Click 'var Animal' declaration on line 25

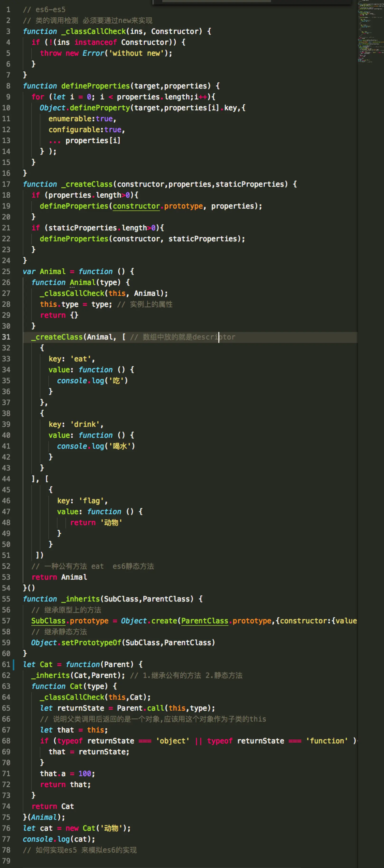pos(44,272)
